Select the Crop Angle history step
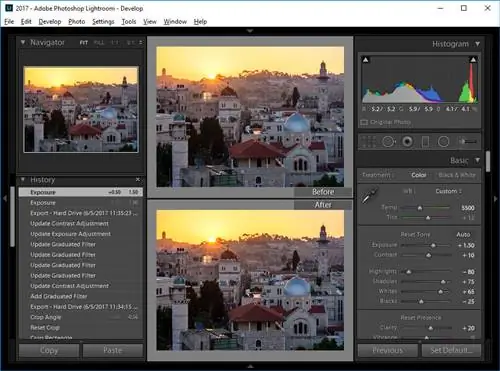The image size is (500, 371). (81, 317)
